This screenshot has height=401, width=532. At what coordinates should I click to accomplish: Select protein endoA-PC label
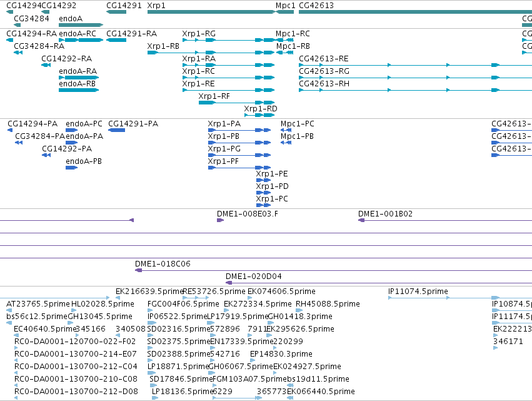click(x=84, y=124)
